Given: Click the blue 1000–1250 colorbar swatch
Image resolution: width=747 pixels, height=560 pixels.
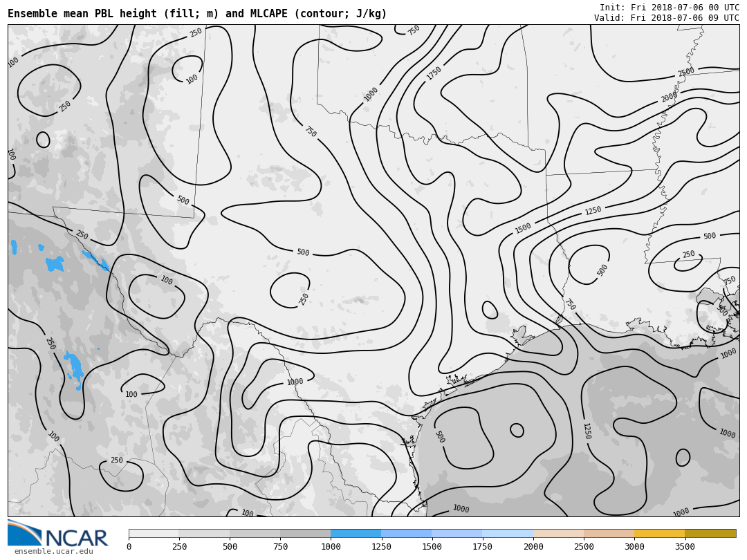Looking at the screenshot, I should pos(356,534).
